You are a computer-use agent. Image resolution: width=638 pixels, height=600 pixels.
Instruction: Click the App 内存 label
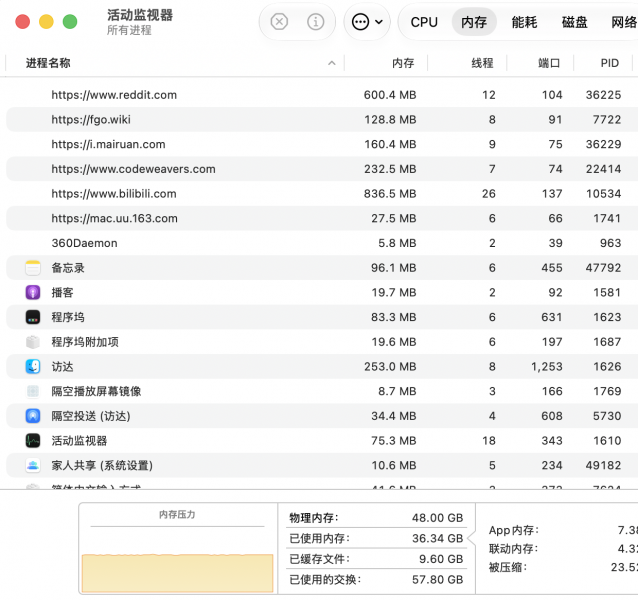point(514,530)
